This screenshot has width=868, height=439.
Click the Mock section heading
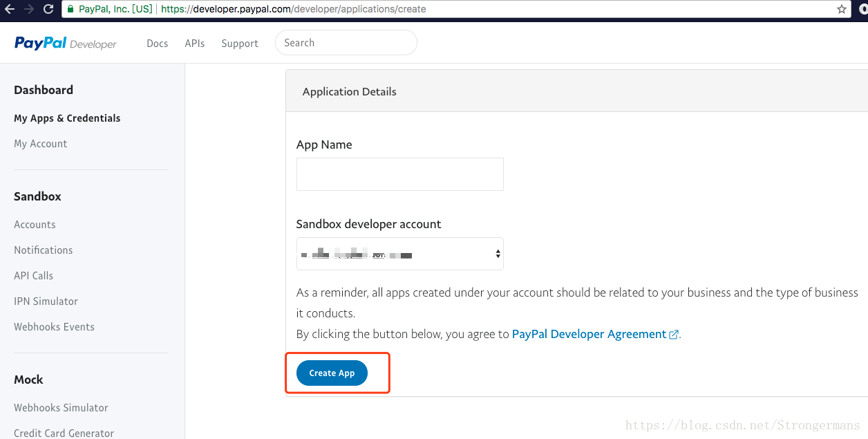click(28, 380)
